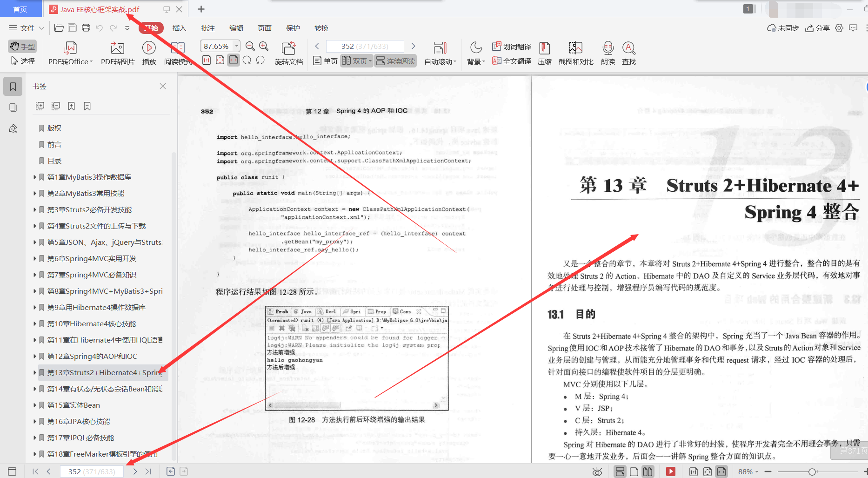Open settings gear in the top right
Viewport: 868px width, 478px height.
839,28
